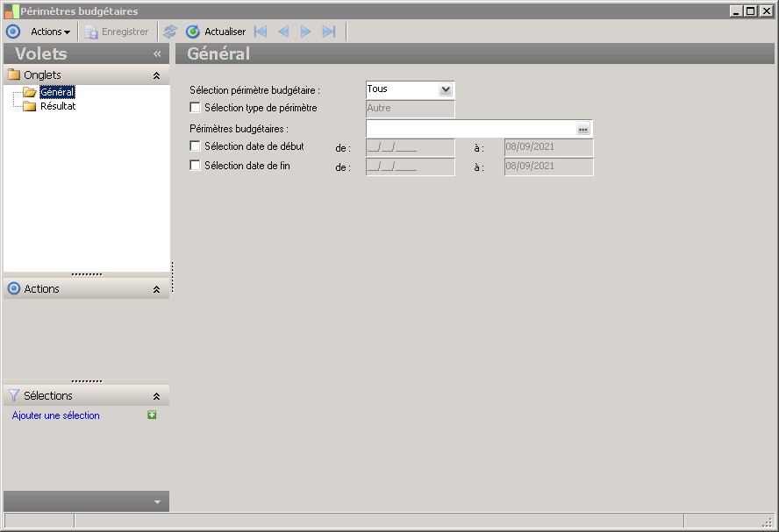Tick the Sélection date de début checkbox
Screen dimensions: 779x532
point(196,145)
